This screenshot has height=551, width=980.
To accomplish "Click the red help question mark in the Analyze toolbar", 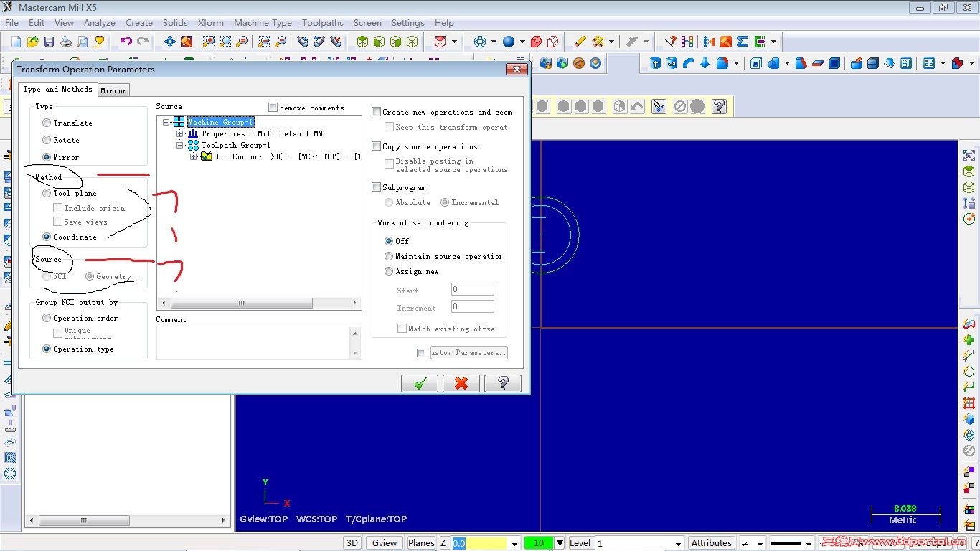I will coord(670,42).
